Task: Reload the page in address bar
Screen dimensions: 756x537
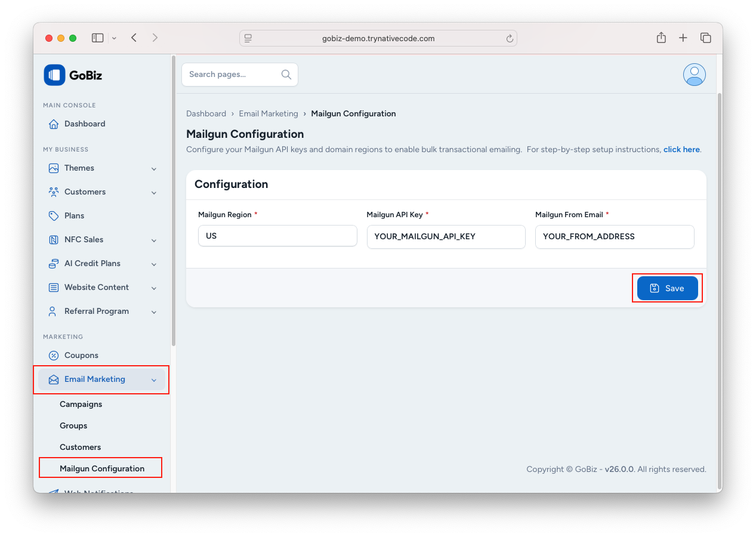Action: [x=510, y=38]
